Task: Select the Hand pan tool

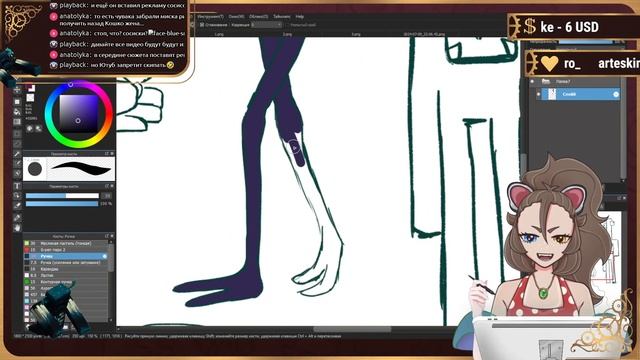Action: tap(17, 228)
